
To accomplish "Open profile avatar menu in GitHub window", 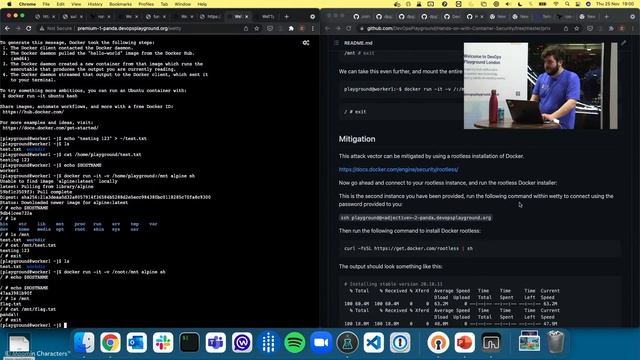I will coord(622,29).
